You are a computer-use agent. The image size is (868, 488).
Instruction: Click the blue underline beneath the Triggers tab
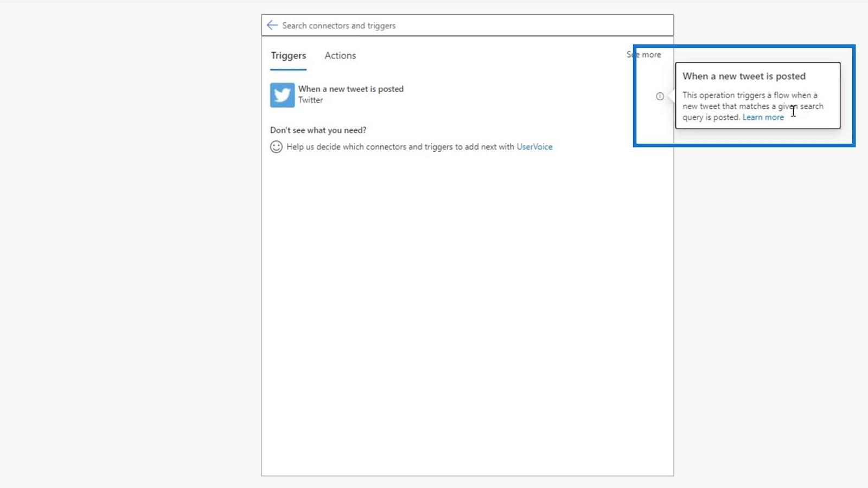289,69
